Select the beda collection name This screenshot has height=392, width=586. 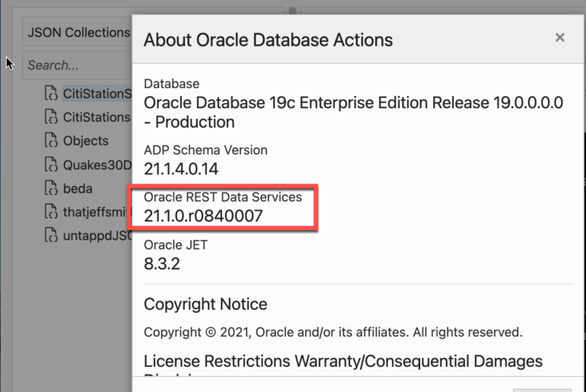point(78,189)
